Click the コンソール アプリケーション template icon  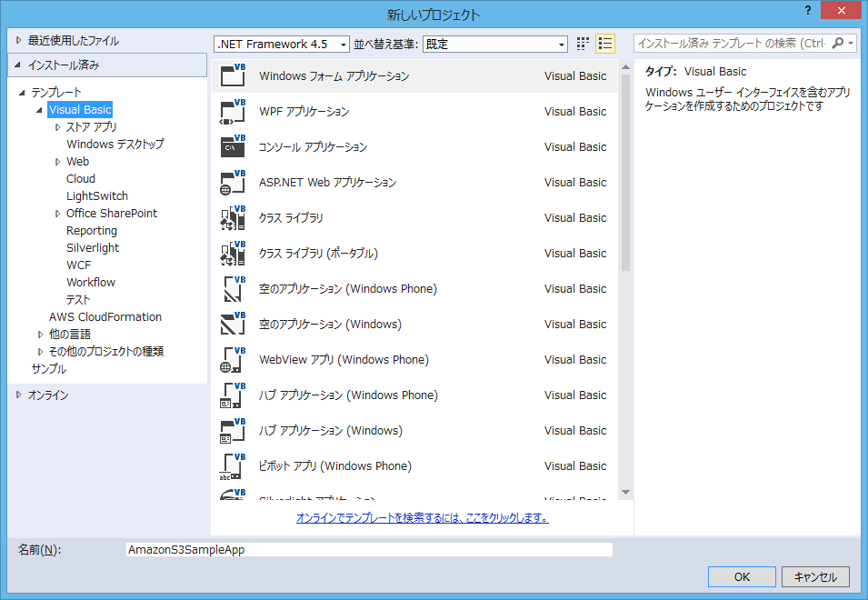click(233, 146)
